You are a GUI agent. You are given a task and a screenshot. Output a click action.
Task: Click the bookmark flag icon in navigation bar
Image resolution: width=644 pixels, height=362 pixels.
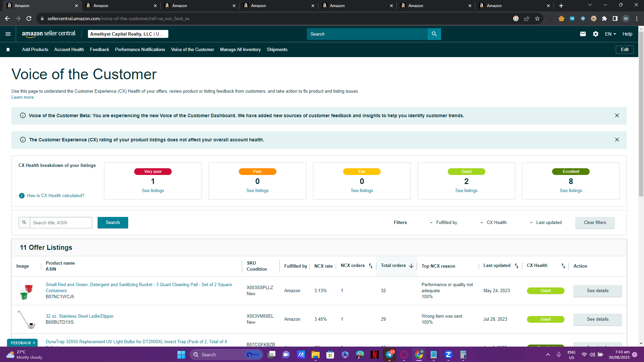(8, 50)
